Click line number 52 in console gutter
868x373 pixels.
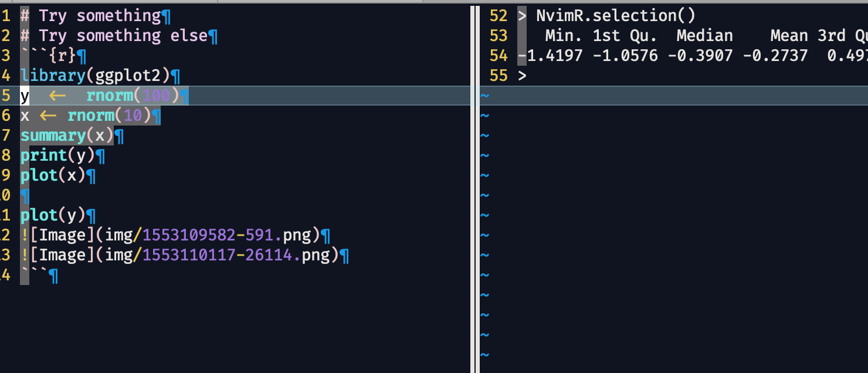click(x=499, y=15)
